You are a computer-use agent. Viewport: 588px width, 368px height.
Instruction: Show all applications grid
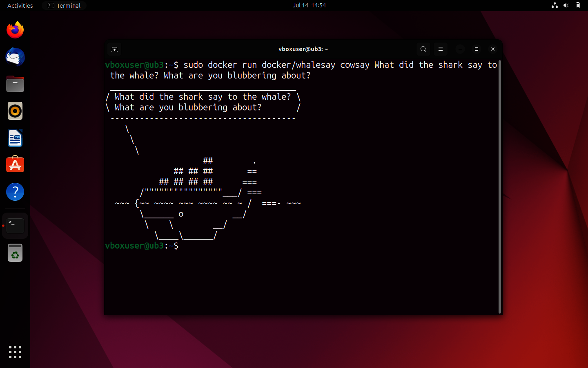[15, 352]
